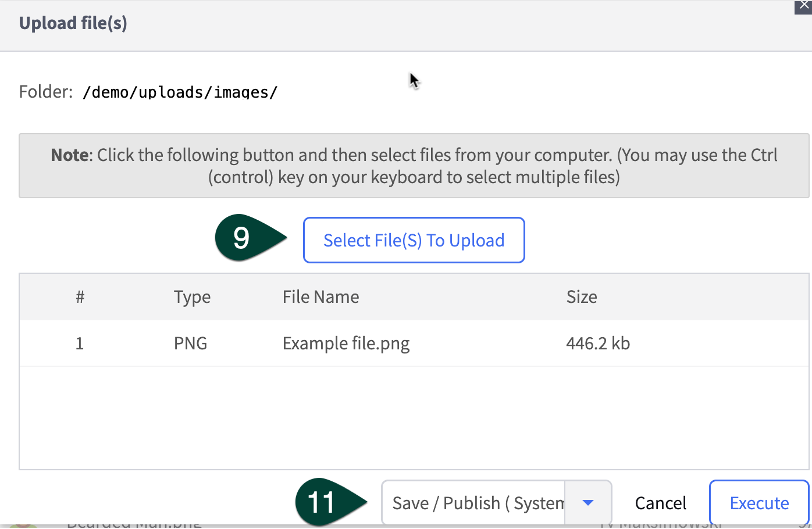
Task: Click the Type column header
Action: [x=192, y=297]
